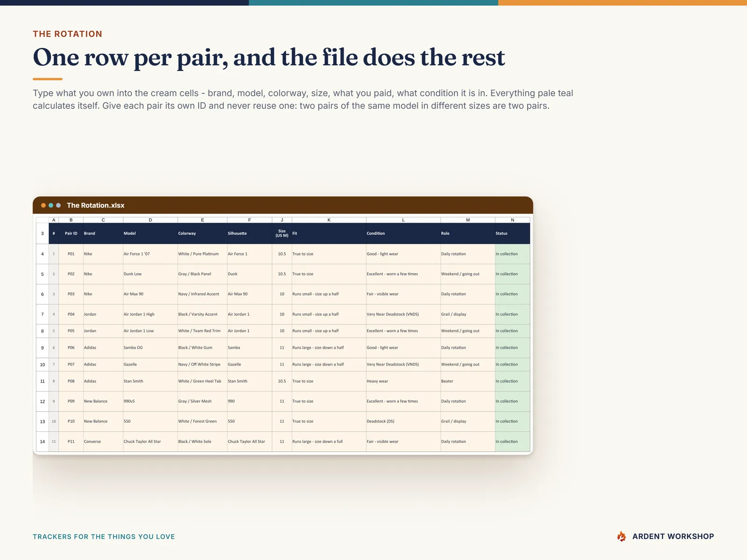This screenshot has width=747, height=560.
Task: Select 'White / Pure Platinum' colorway cell
Action: pos(202,254)
